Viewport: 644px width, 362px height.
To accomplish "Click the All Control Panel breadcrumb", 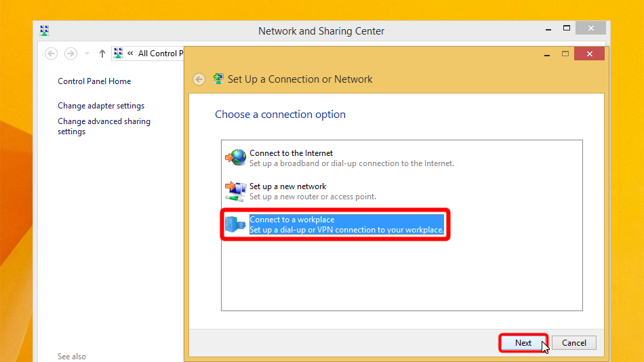I will click(161, 54).
